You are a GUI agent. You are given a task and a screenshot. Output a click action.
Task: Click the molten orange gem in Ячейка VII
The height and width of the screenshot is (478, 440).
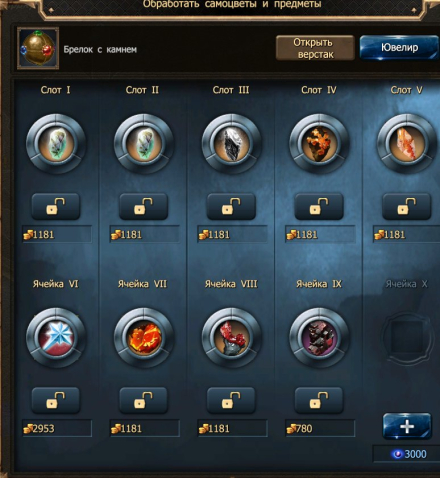(x=144, y=338)
